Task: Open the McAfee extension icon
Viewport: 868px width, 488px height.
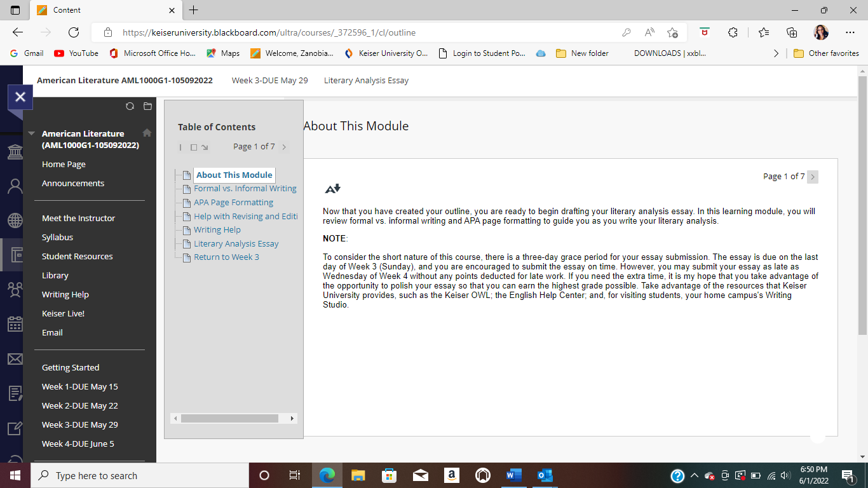Action: tap(704, 32)
